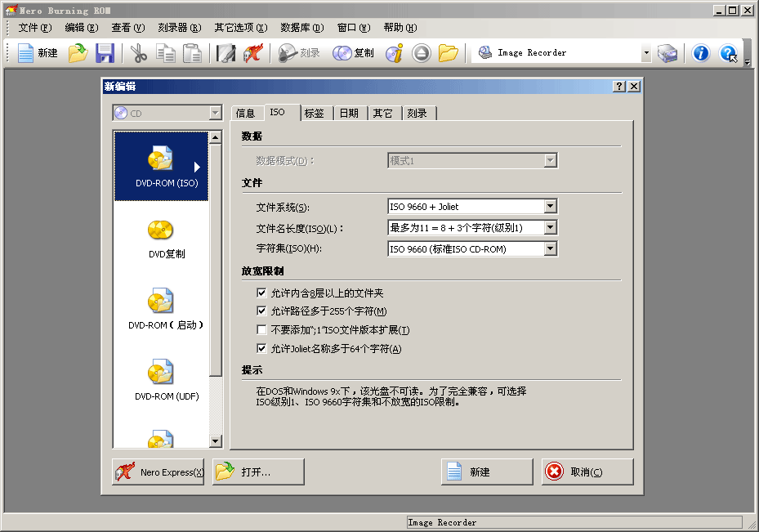Open the 查看(V) menu
This screenshot has width=759, height=532.
128,28
